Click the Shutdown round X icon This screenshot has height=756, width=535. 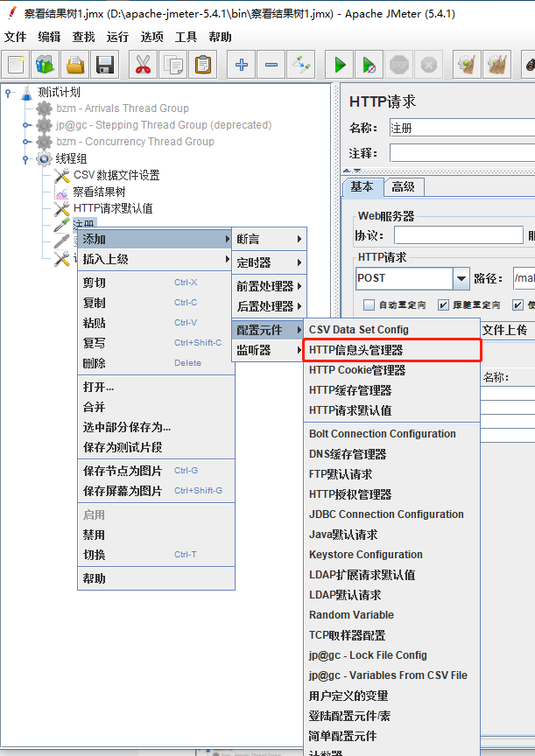tap(429, 64)
